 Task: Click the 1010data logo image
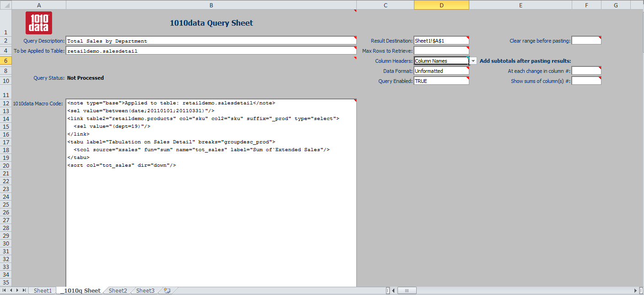(x=39, y=23)
